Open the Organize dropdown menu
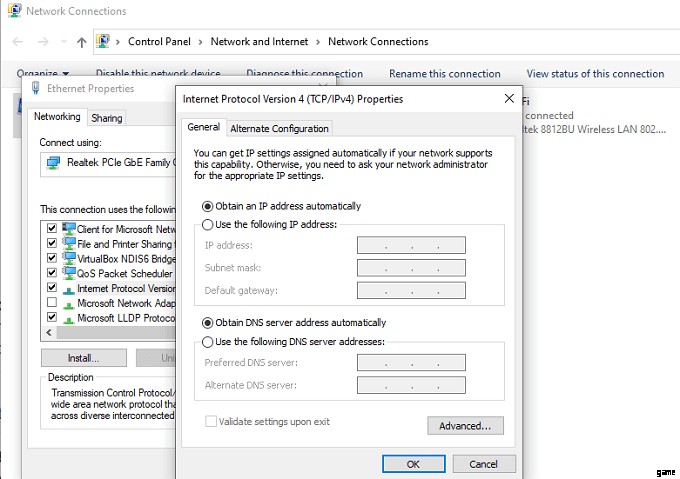The height and width of the screenshot is (479, 680). click(42, 74)
